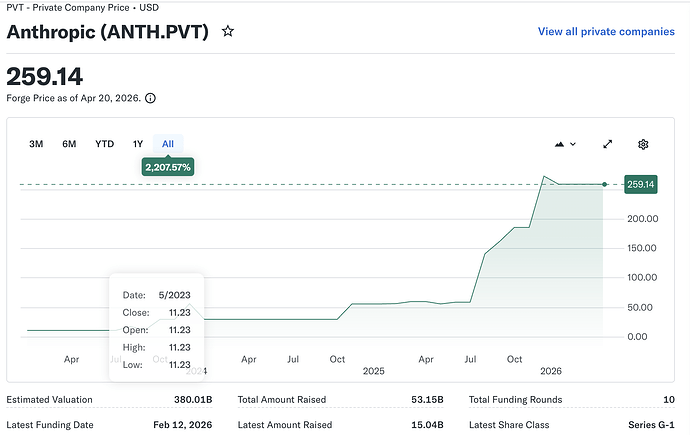Image resolution: width=690 pixels, height=435 pixels.
Task: Click the 259.14 price label on chart
Action: pos(641,184)
